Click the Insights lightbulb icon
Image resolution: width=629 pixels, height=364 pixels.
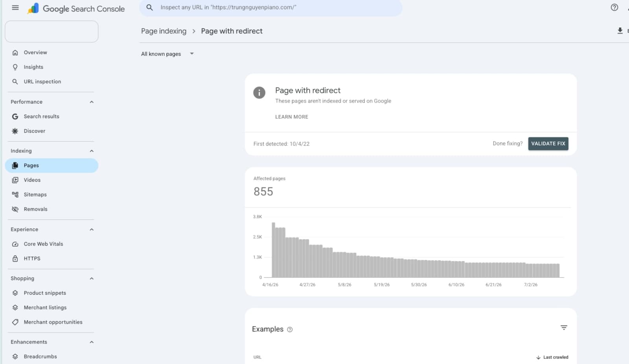point(15,67)
